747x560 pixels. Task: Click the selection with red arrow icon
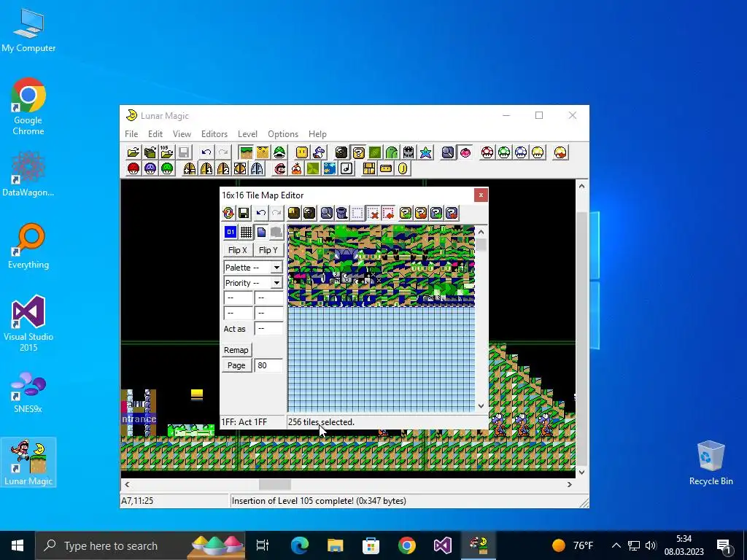pyautogui.click(x=388, y=213)
